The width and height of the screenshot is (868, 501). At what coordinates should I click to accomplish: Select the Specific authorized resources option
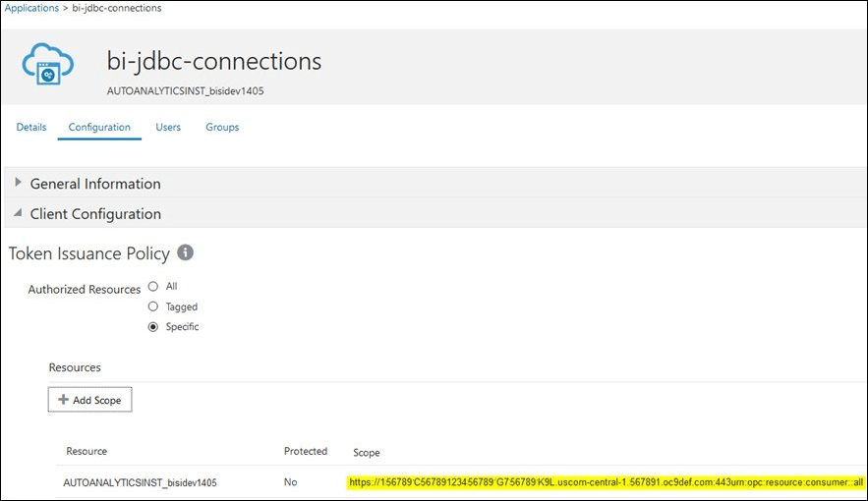click(152, 327)
